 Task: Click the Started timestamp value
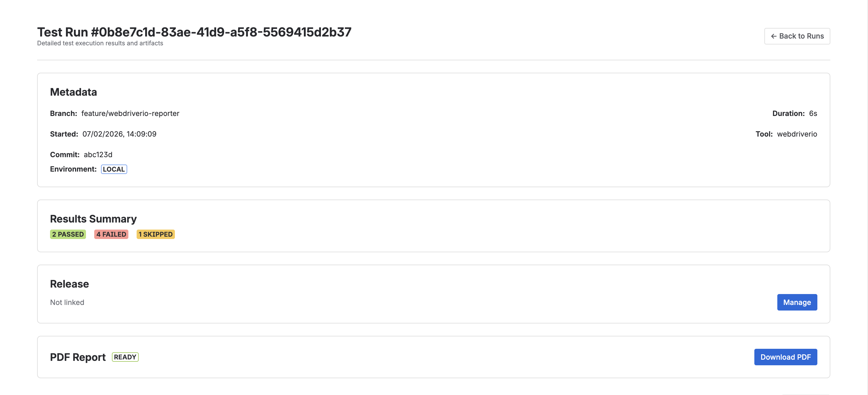120,134
